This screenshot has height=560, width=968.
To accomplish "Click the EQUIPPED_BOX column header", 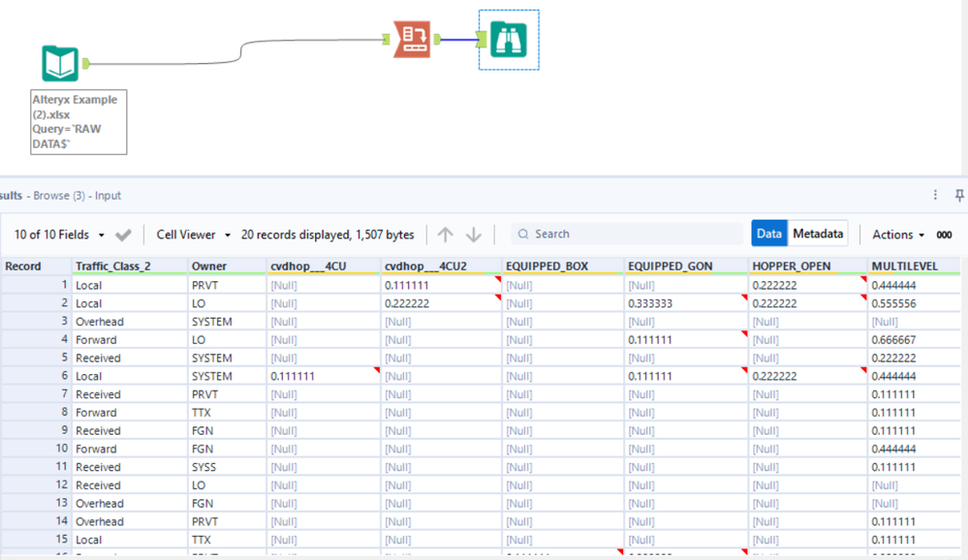I will tap(563, 266).
